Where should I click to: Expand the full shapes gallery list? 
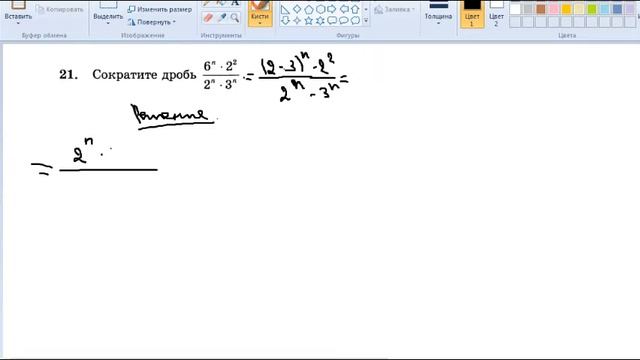(x=366, y=20)
